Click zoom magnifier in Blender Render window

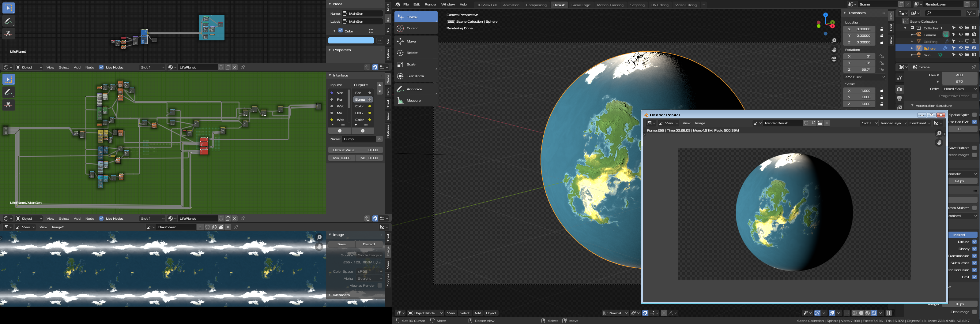tap(939, 133)
